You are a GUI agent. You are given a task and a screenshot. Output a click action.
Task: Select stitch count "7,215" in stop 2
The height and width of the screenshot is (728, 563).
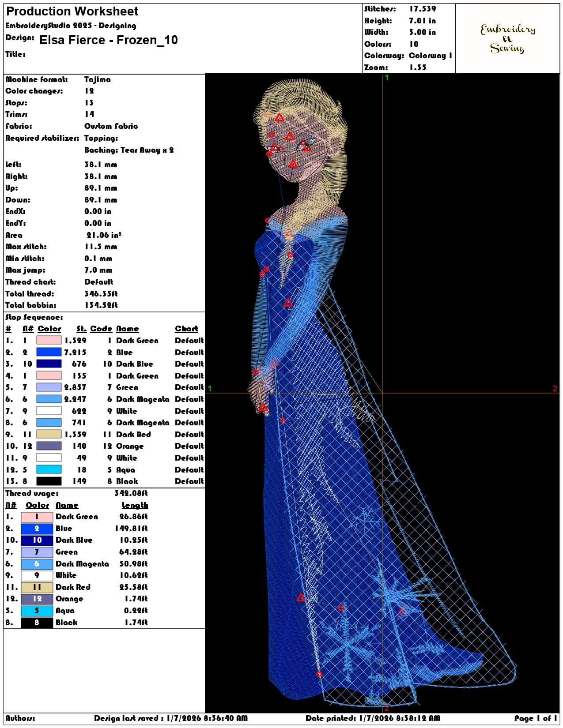pos(75,353)
